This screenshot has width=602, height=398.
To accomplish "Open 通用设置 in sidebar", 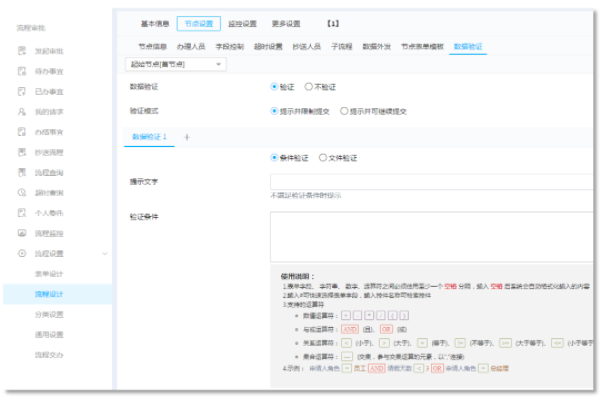I will tap(49, 334).
